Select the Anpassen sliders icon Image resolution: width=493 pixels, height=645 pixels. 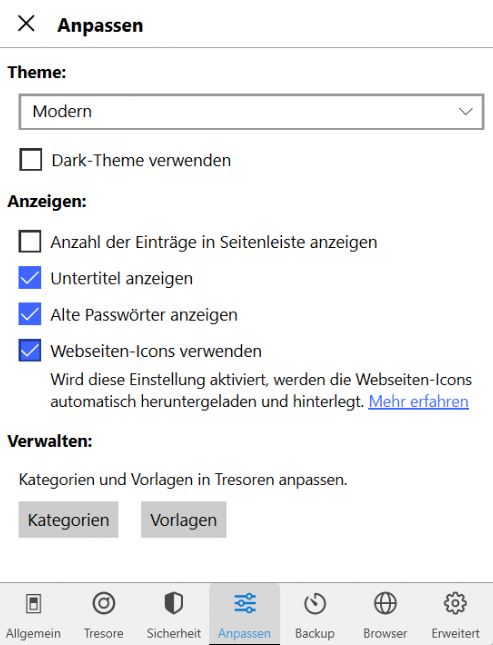[245, 603]
